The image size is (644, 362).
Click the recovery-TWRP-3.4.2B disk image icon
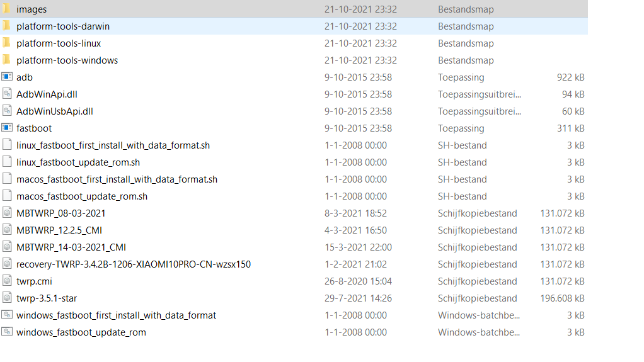click(7, 264)
